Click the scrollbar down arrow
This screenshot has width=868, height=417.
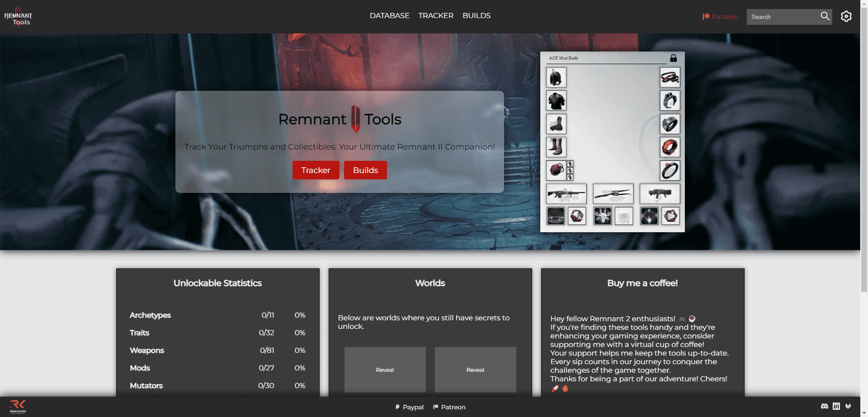pyautogui.click(x=864, y=413)
